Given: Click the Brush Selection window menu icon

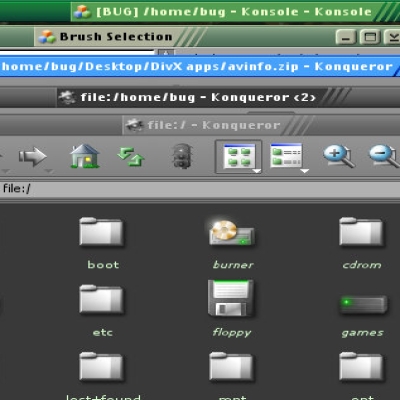Looking at the screenshot, I should [x=47, y=36].
